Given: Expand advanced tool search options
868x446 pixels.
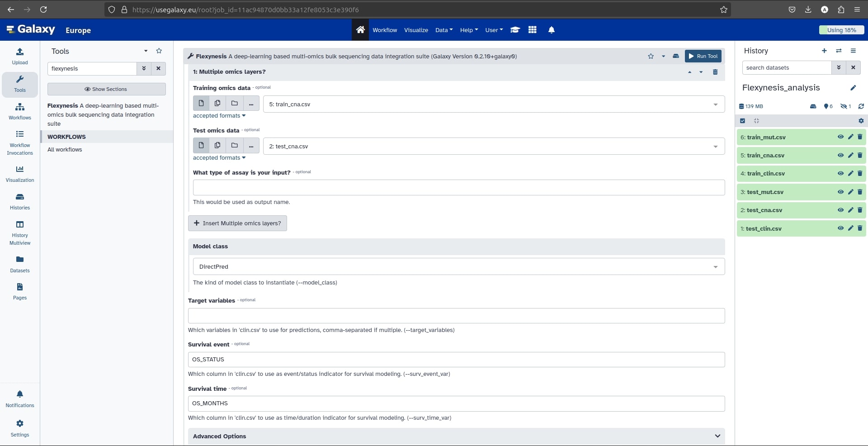Looking at the screenshot, I should tap(144, 68).
